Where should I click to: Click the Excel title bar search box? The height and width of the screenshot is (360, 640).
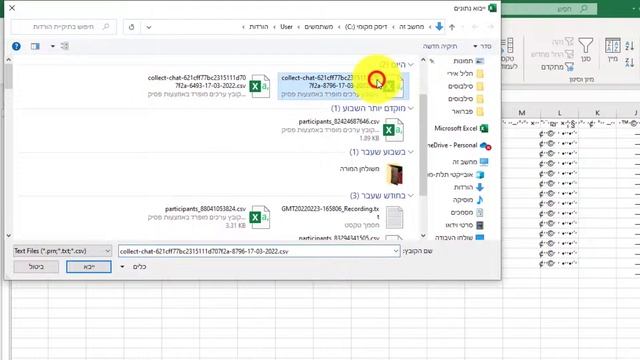(x=549, y=9)
